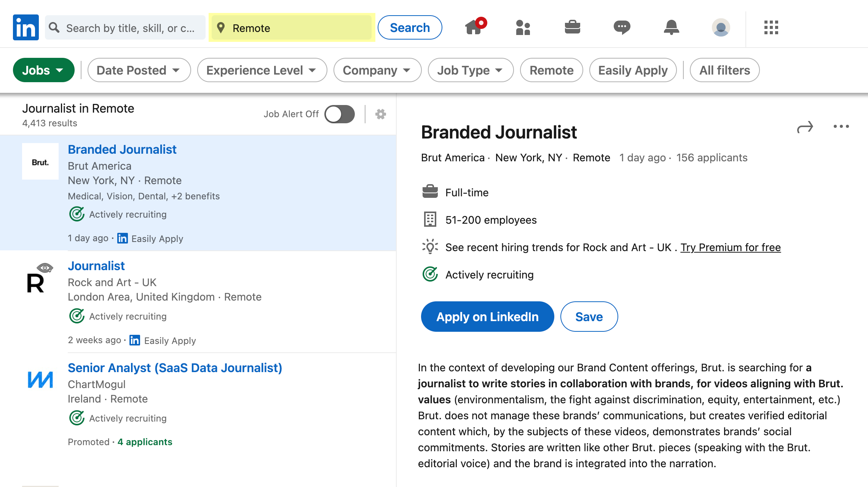Open Try Premium for free link
The image size is (868, 487).
(731, 247)
